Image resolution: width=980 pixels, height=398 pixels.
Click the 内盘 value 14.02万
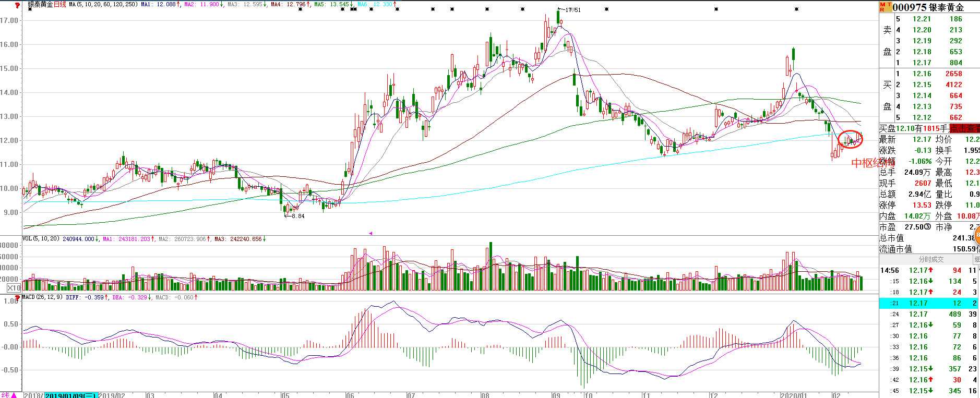point(917,216)
